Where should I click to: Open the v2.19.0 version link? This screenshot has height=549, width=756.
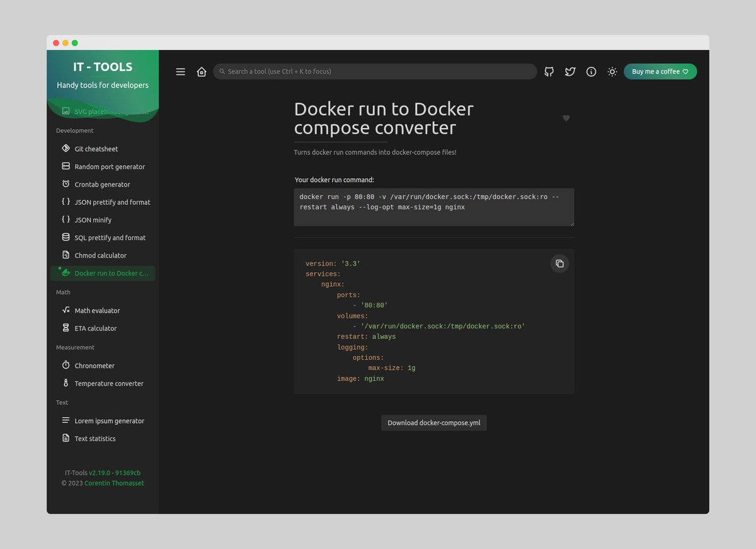[x=100, y=473]
